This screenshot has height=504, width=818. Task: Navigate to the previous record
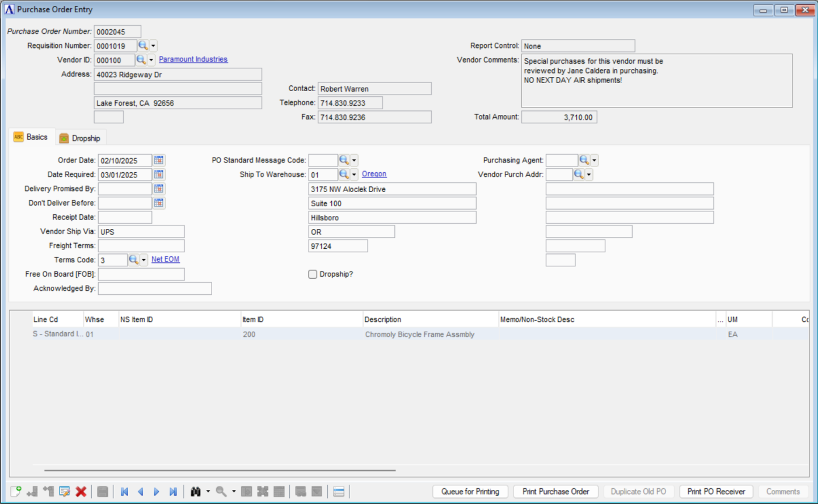pos(140,492)
